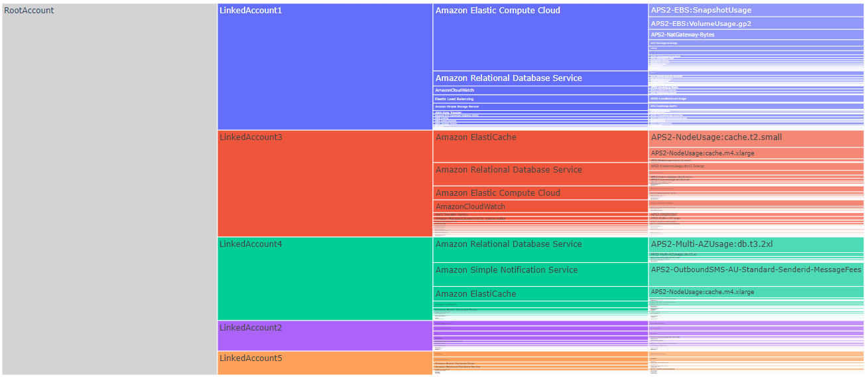Select APS2-Multi-AZUsage:db.t3.xl thin bar
This screenshot has width=868, height=377.
(757, 254)
